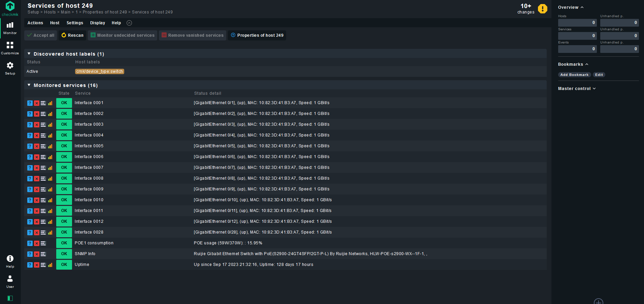Click the pending changes warning indicator

[x=542, y=9]
